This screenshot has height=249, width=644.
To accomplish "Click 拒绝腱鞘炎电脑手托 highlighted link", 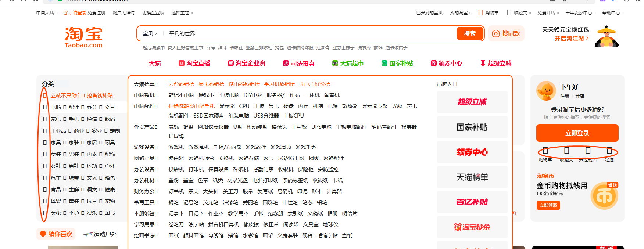I will click(192, 106).
